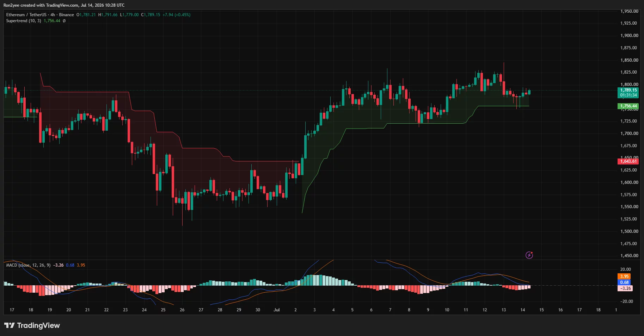Click the change value +7.94 (+0.45%)
Screen dimensions: 644x336
tap(176, 15)
